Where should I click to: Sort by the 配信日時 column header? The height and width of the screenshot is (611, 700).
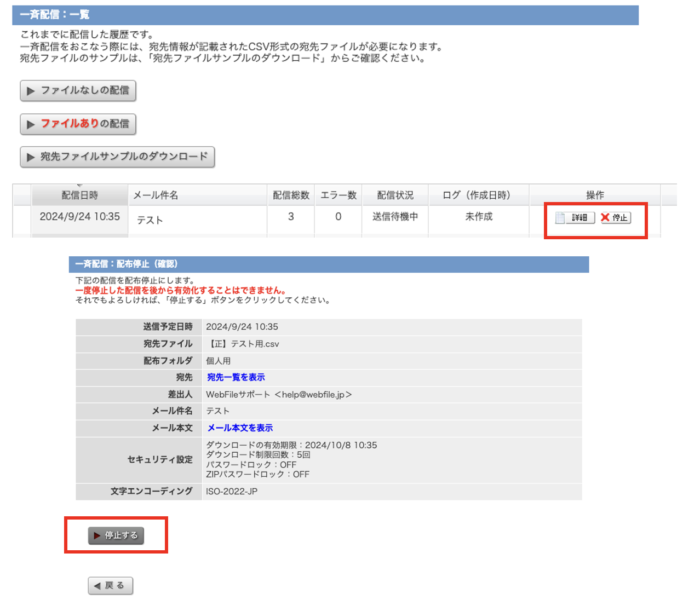point(80,195)
